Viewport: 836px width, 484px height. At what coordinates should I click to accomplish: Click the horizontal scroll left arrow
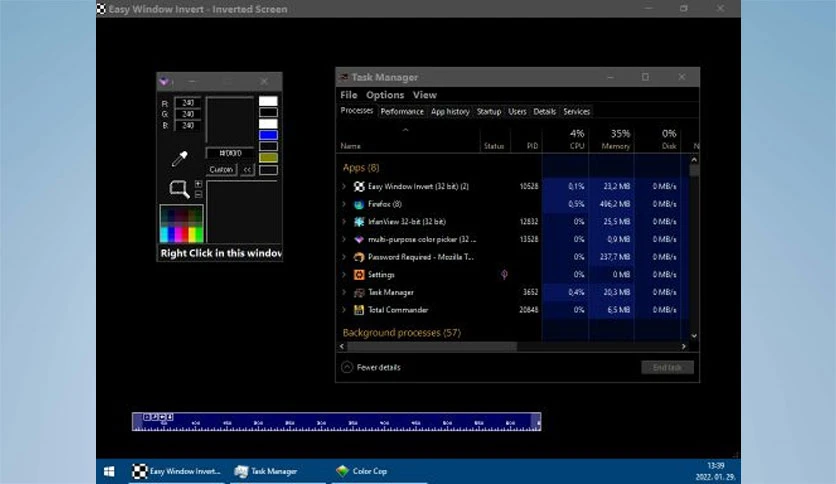342,346
